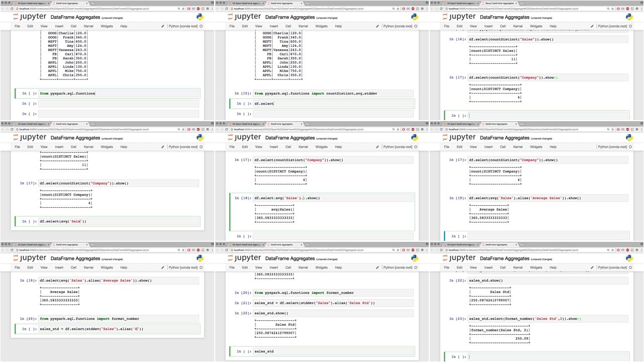644x362 pixels.
Task: Click Python logo in notebook showing In [21]
Action: (x=415, y=258)
